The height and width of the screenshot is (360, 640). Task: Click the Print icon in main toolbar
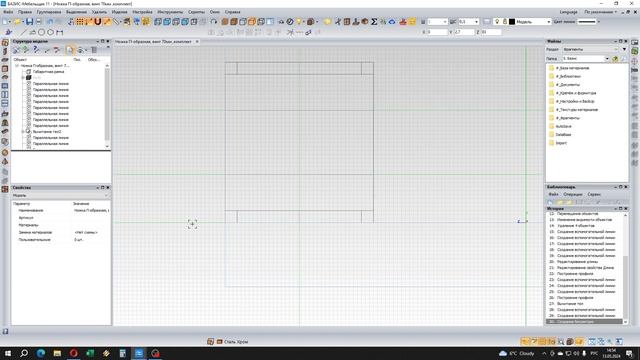tap(39, 22)
